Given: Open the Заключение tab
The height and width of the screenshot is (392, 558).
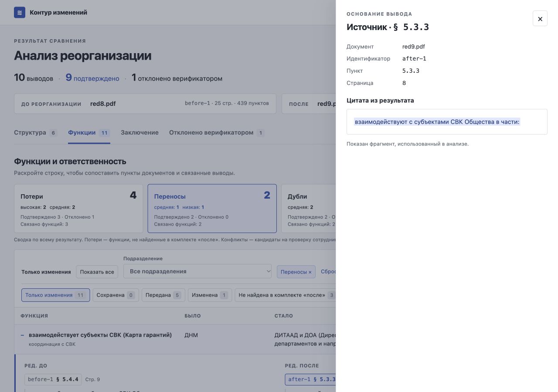Looking at the screenshot, I should tap(139, 133).
